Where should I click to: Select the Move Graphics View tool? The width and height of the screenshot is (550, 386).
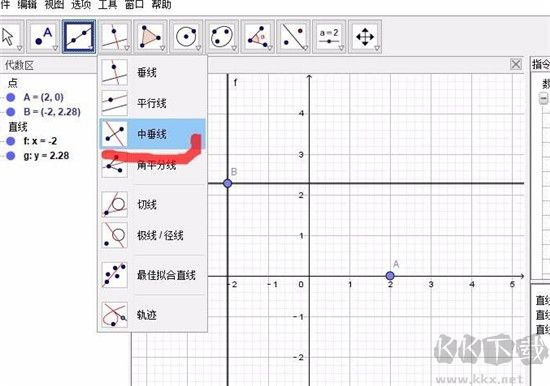coord(365,36)
